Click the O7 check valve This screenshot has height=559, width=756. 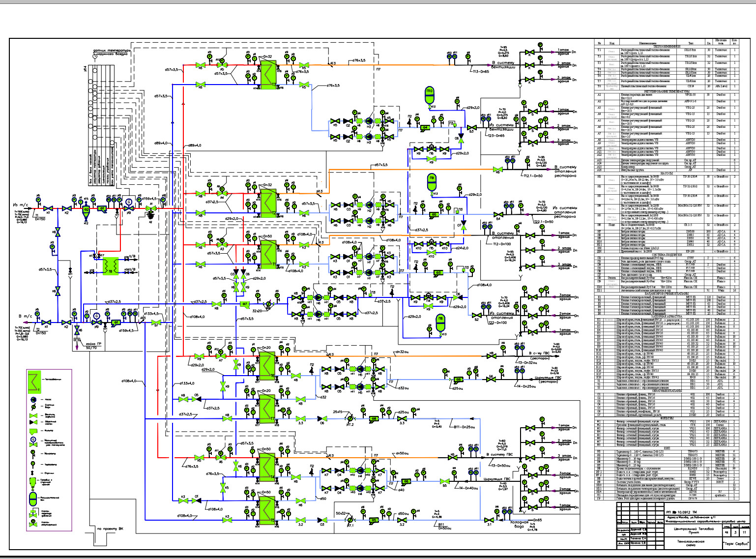point(463,226)
